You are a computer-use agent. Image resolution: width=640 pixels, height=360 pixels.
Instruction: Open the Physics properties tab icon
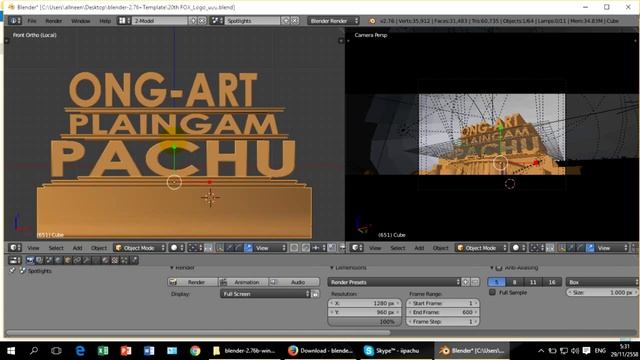tap(134, 260)
